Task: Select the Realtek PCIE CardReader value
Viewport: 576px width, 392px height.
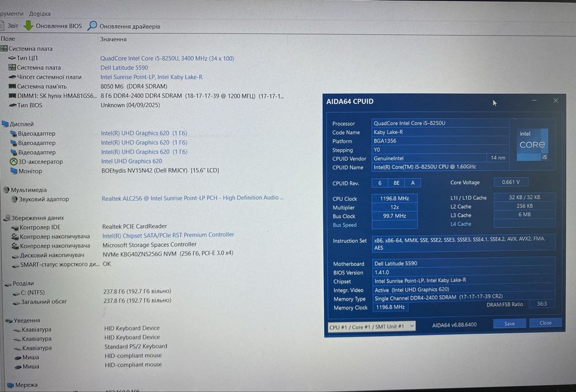Action: (x=134, y=226)
